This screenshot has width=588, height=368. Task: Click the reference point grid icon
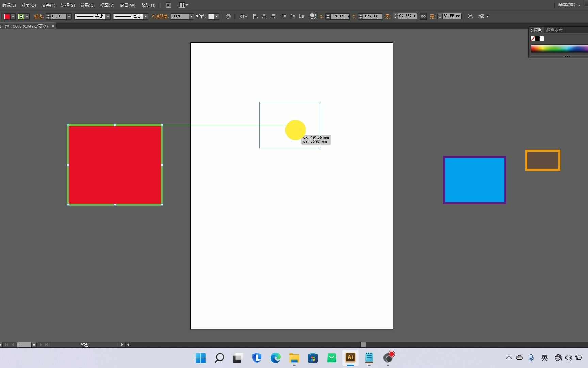click(x=313, y=16)
